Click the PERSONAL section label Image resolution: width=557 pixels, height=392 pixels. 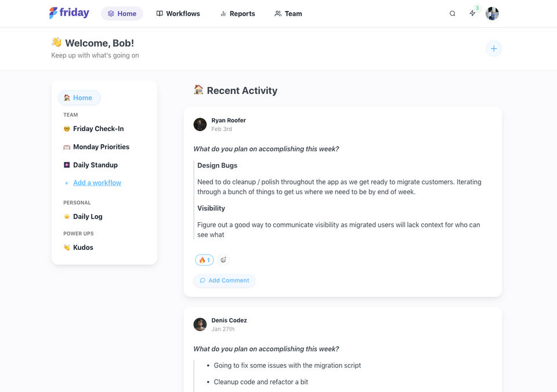point(77,202)
